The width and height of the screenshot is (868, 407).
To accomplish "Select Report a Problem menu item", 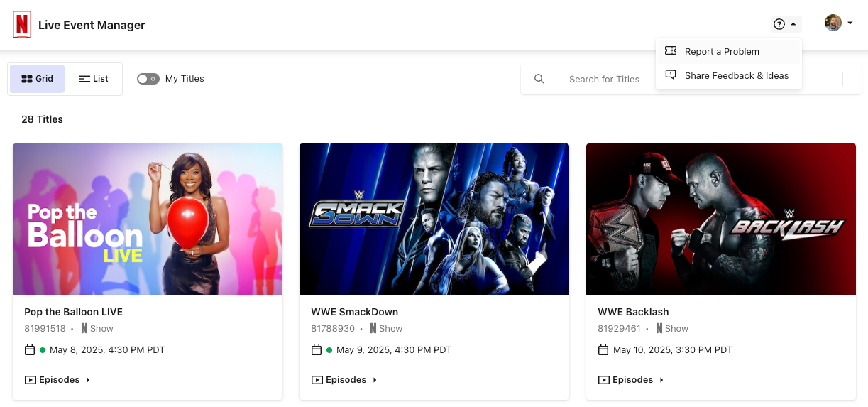I will click(729, 51).
